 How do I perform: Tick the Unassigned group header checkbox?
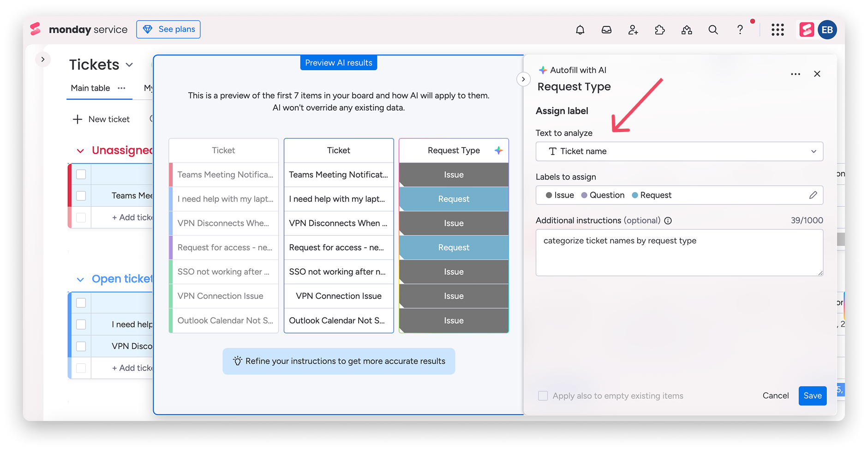[x=81, y=174]
